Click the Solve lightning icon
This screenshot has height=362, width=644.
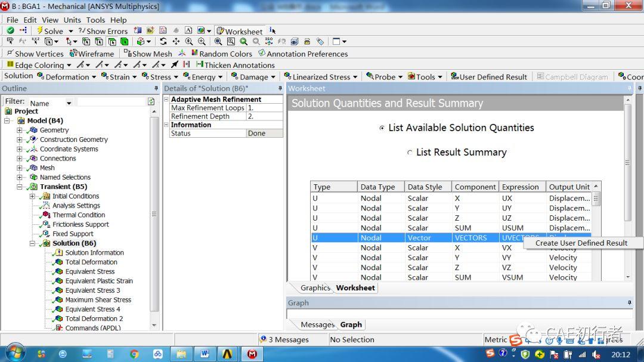coord(40,31)
